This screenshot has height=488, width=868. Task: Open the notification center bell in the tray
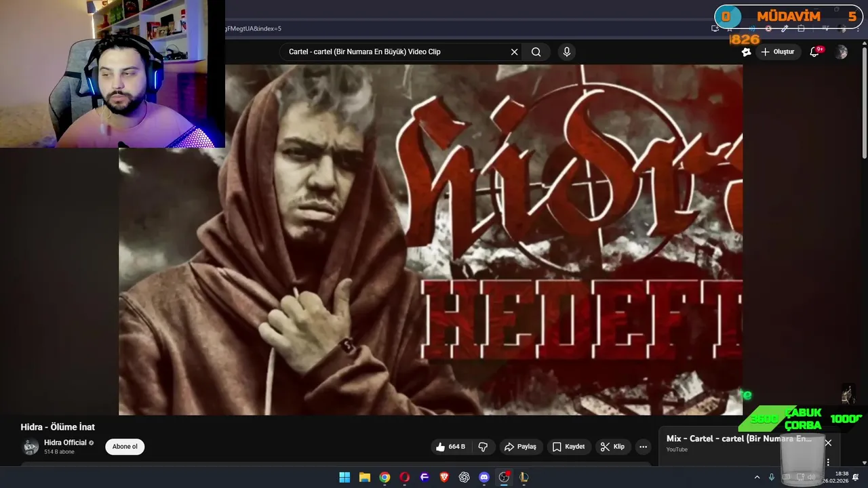pyautogui.click(x=856, y=477)
